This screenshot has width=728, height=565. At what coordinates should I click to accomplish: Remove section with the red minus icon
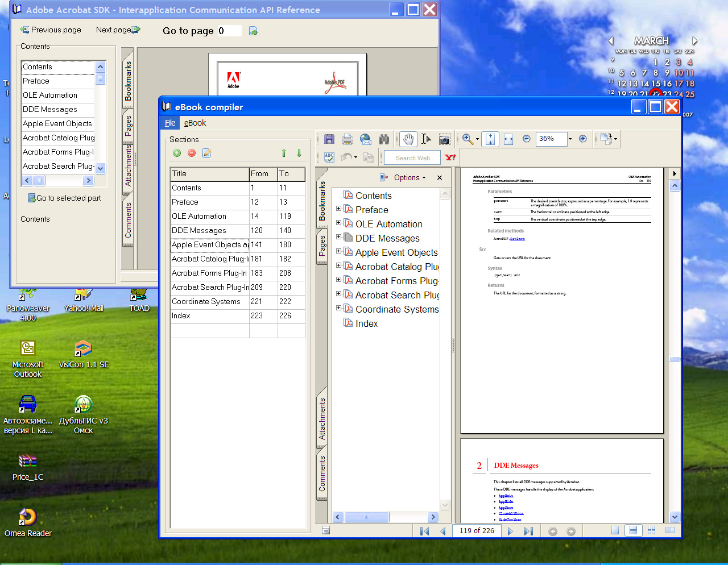192,153
